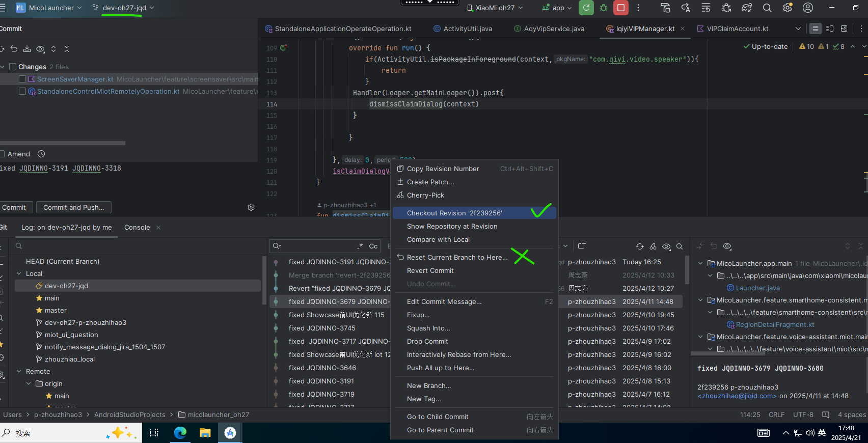868x443 pixels.
Task: Toggle editor-only view mode icon
Action: [x=816, y=29]
